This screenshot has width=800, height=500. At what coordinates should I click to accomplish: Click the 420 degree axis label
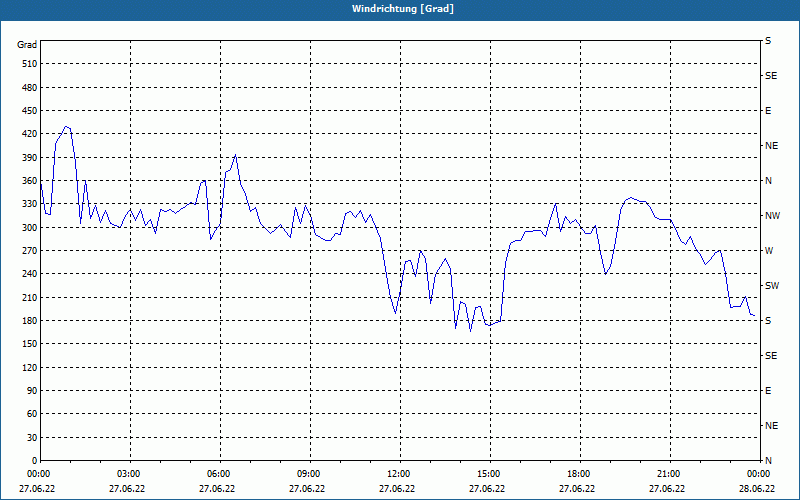pos(30,134)
